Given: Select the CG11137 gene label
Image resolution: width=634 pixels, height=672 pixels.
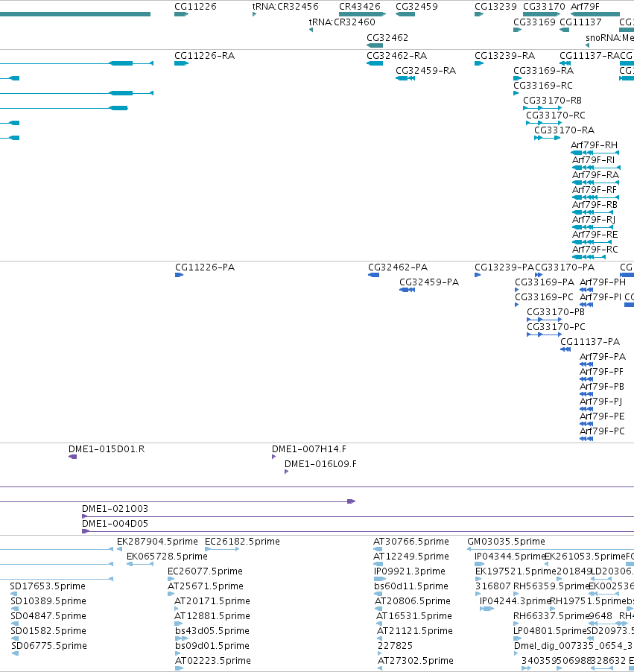Looking at the screenshot, I should click(580, 22).
